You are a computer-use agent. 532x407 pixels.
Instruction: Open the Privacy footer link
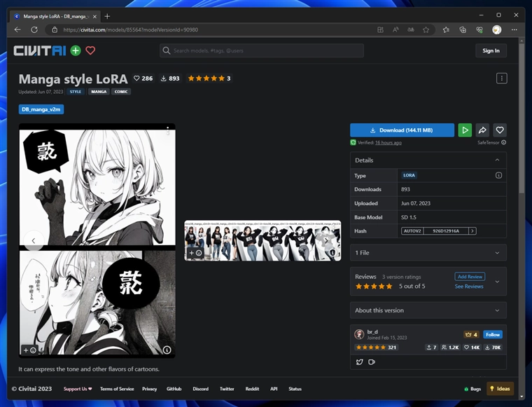(149, 389)
